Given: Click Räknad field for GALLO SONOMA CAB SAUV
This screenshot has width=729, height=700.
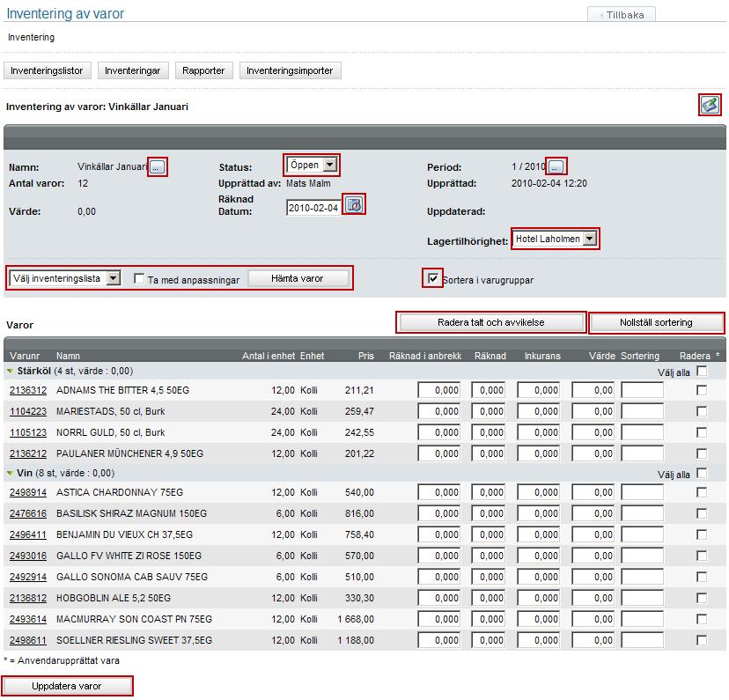Looking at the screenshot, I should (488, 577).
